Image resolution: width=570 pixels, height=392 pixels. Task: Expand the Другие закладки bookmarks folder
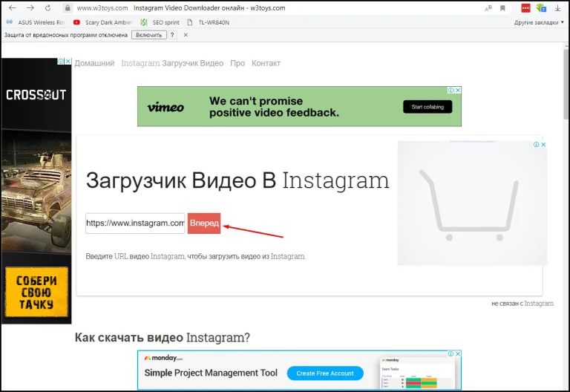point(539,22)
